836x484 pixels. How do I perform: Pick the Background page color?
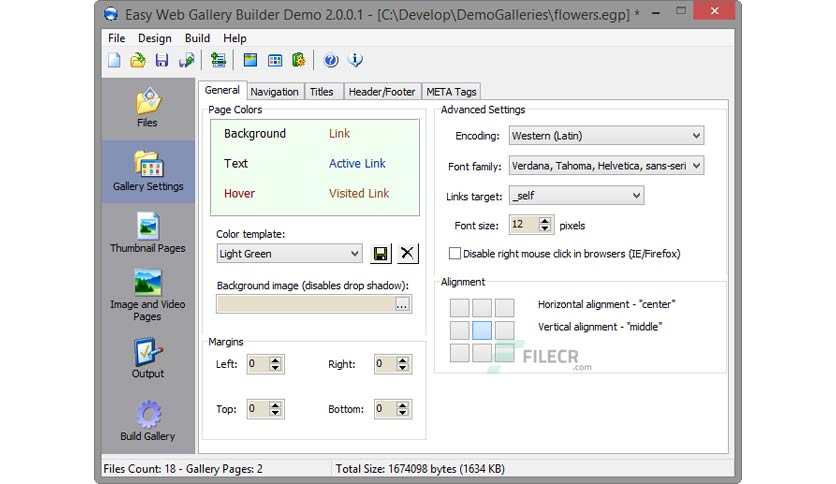click(255, 133)
